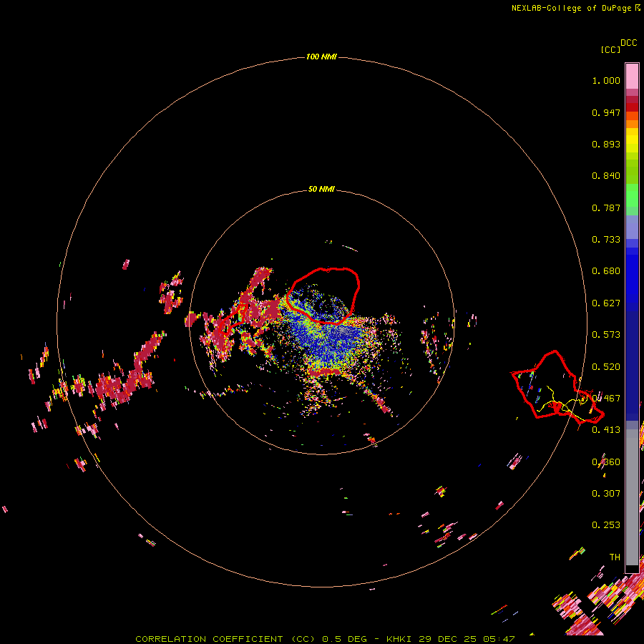Click the 0.627 legend value
This screenshot has width=644, height=644.
pos(606,303)
